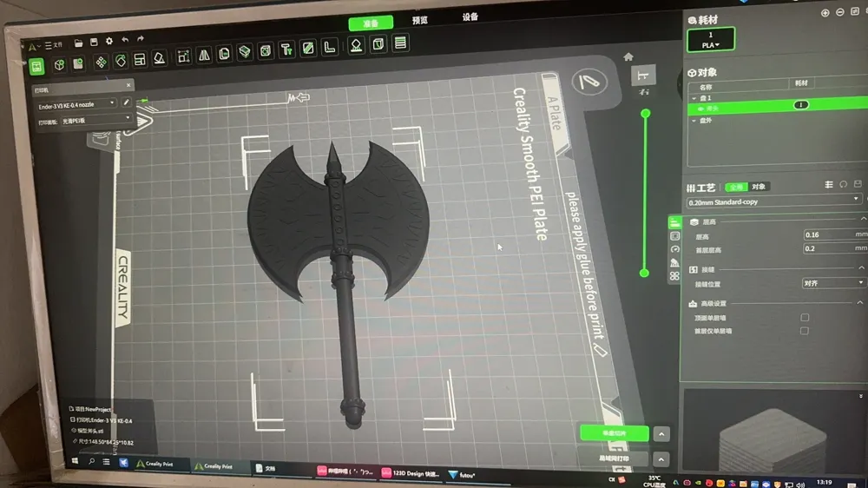Select the L-shaped measure tool icon

pyautogui.click(x=330, y=47)
